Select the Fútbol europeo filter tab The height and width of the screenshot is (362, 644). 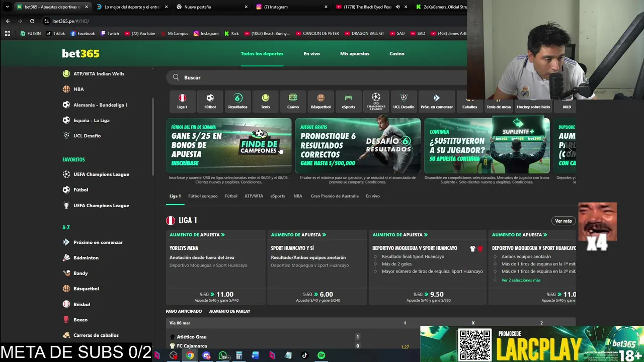click(x=203, y=196)
